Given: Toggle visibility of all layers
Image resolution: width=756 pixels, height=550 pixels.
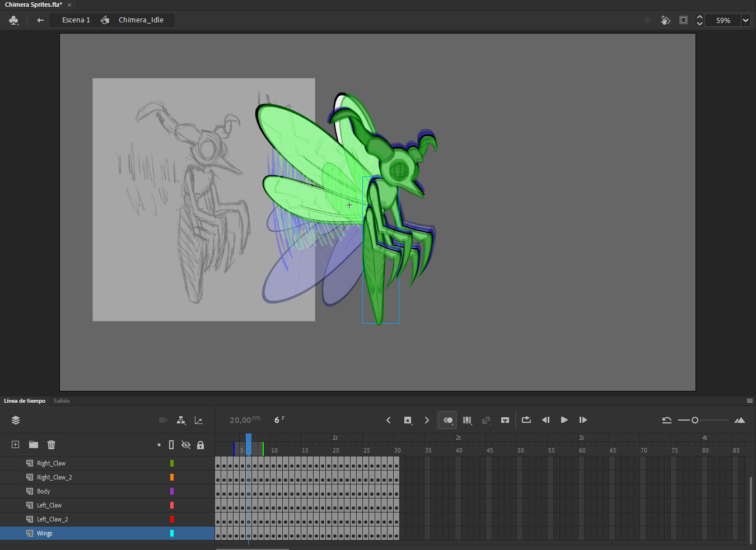Looking at the screenshot, I should coord(186,444).
